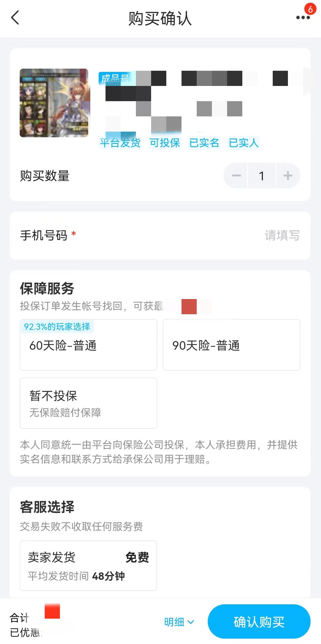The height and width of the screenshot is (644, 321).
Task: Tap the 已实人 tag
Action: click(x=244, y=143)
